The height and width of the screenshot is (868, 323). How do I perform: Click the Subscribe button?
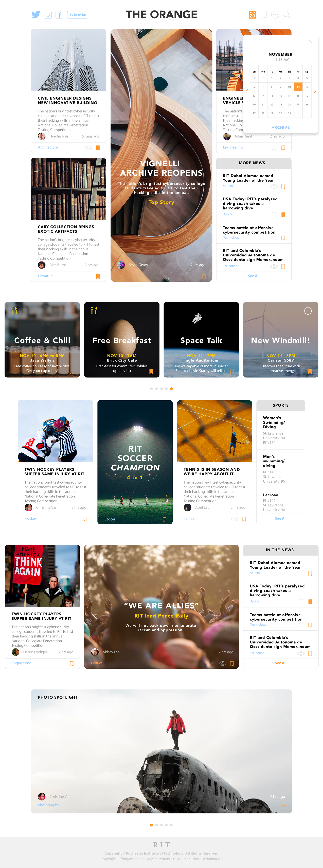point(78,15)
